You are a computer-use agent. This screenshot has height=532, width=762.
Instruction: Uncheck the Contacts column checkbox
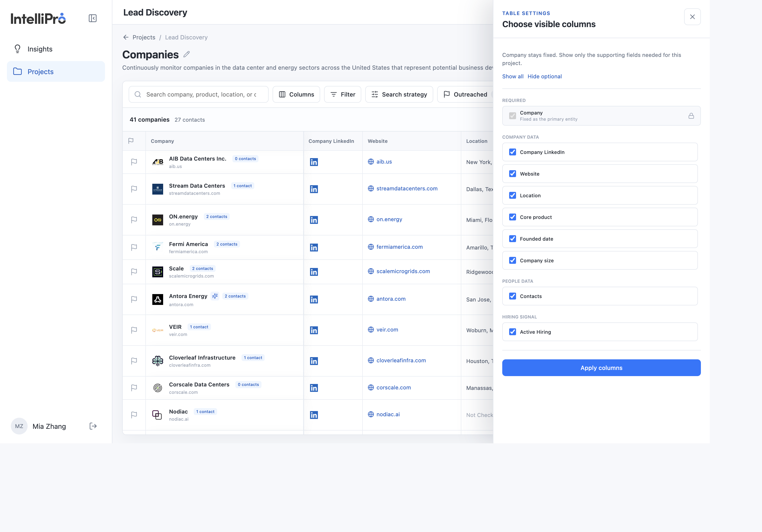tap(513, 296)
